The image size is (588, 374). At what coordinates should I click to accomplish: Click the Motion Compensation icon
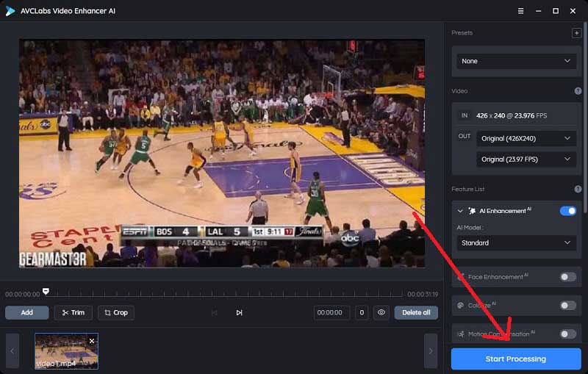click(x=461, y=334)
